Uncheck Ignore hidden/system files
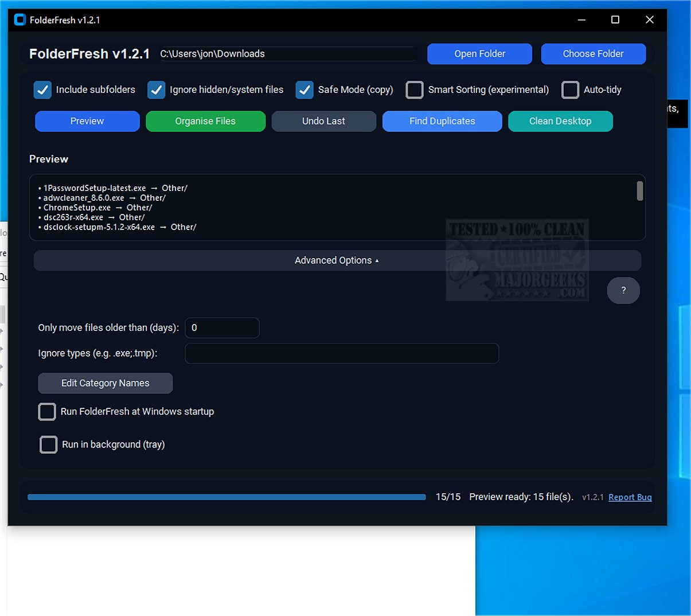Image resolution: width=691 pixels, height=616 pixels. (157, 90)
